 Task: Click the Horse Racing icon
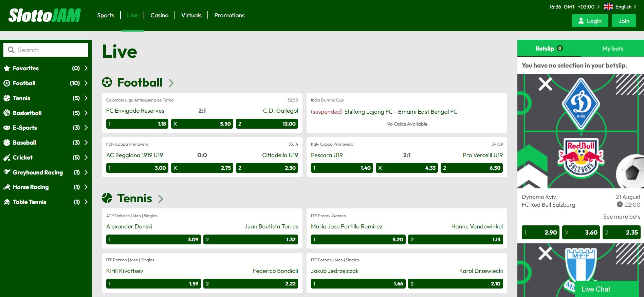7,187
